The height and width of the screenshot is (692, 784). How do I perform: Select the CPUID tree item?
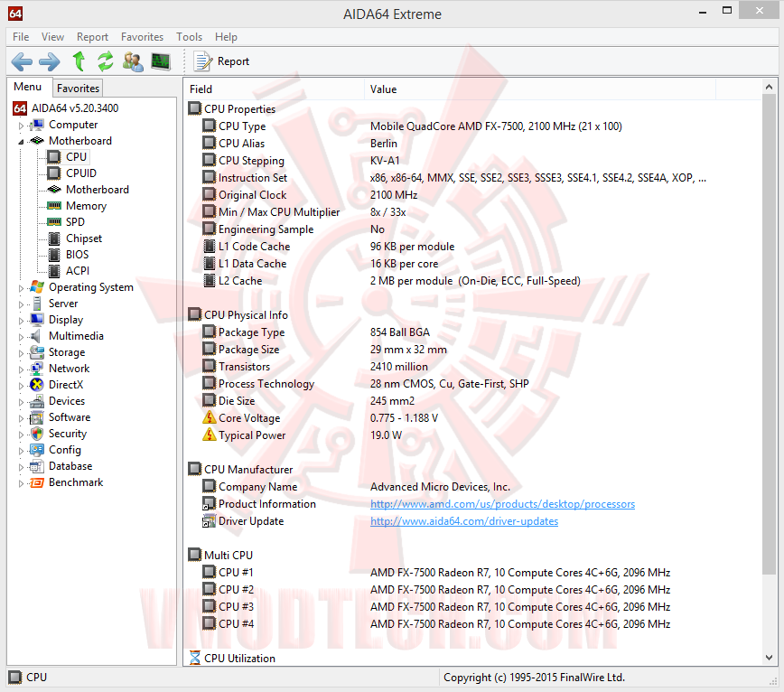click(80, 173)
